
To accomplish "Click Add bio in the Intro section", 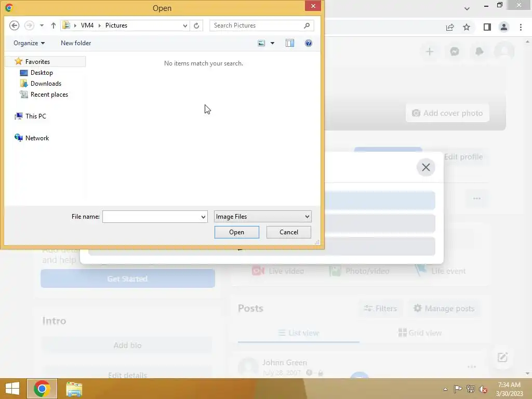I will click(x=127, y=345).
